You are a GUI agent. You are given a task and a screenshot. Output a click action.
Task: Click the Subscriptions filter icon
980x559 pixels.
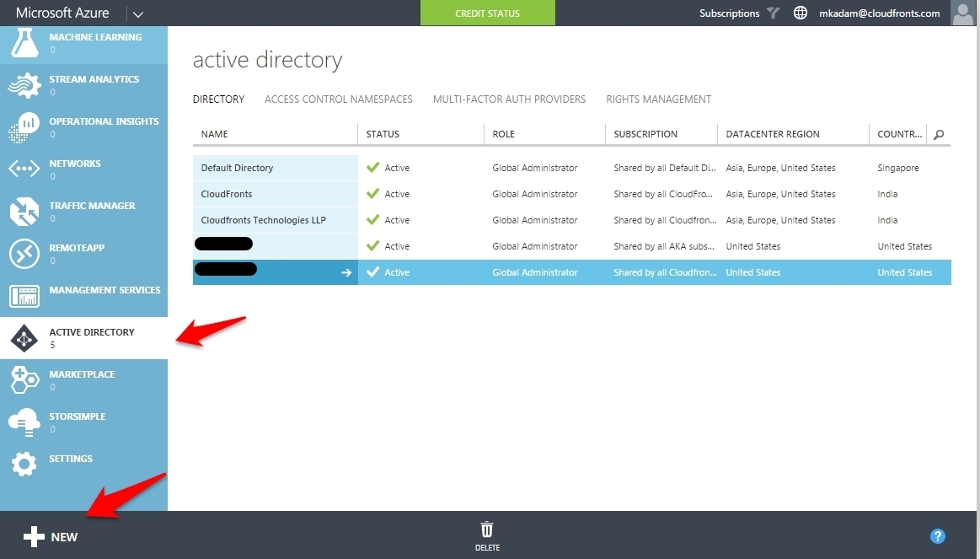coord(773,13)
